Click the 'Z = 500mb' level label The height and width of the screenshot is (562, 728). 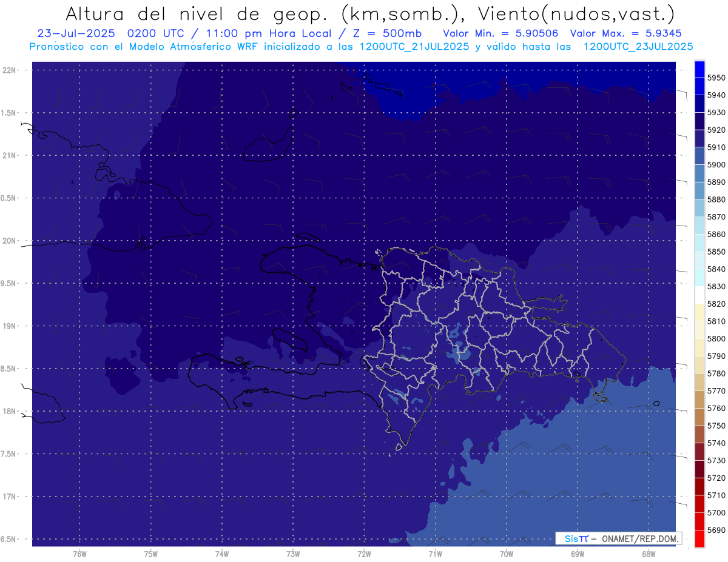click(387, 33)
